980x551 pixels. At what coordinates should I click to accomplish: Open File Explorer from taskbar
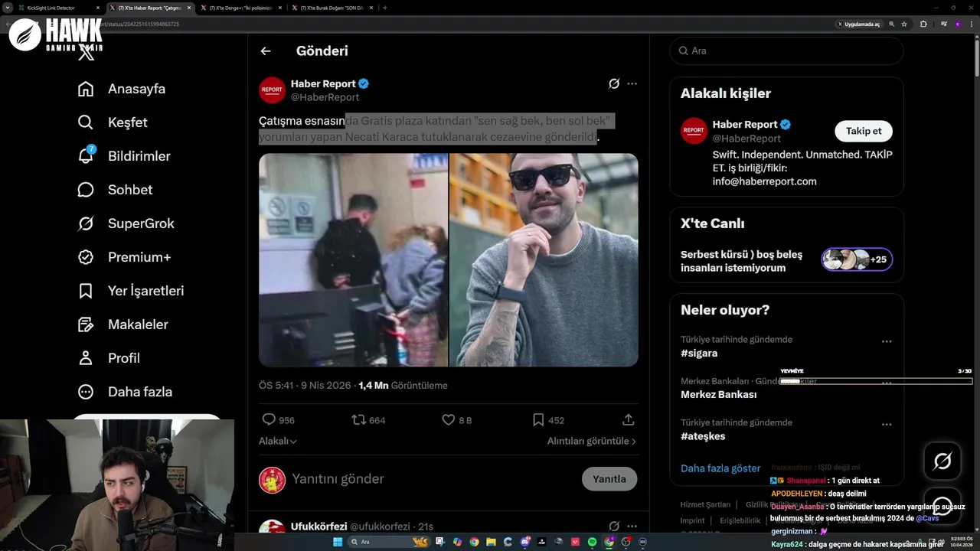[491, 542]
